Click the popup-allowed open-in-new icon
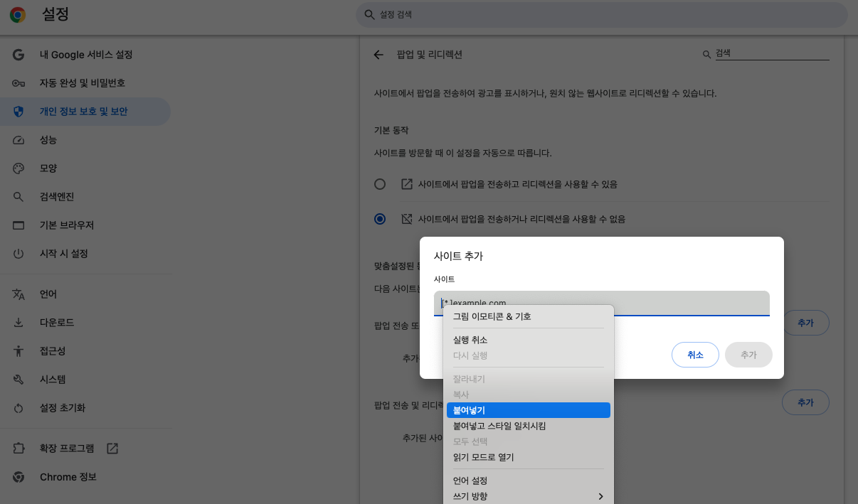This screenshot has width=858, height=504. tap(407, 184)
